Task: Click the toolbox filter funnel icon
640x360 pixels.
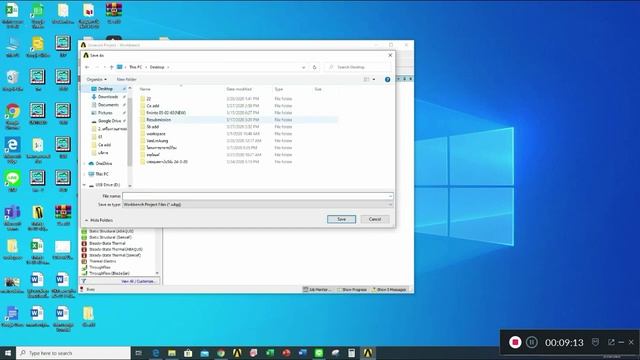Action: [84, 281]
